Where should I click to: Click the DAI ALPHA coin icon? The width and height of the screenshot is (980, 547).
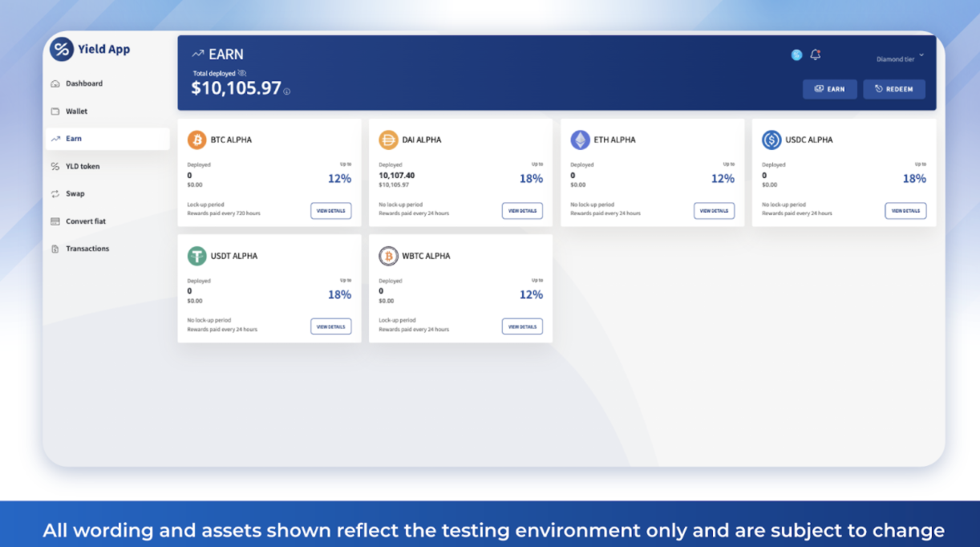[388, 140]
